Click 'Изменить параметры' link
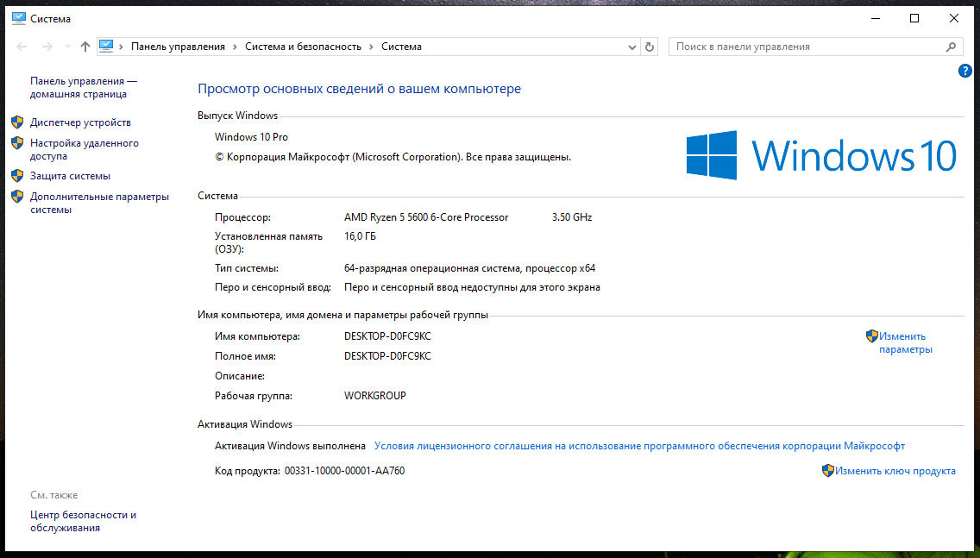The image size is (980, 558). click(906, 343)
